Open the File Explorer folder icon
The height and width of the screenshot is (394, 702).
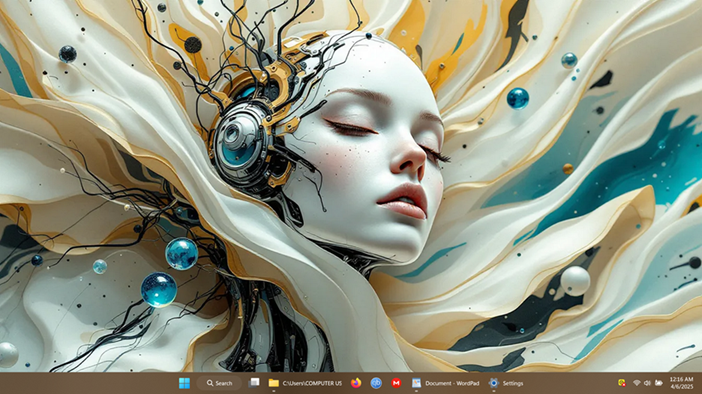274,383
